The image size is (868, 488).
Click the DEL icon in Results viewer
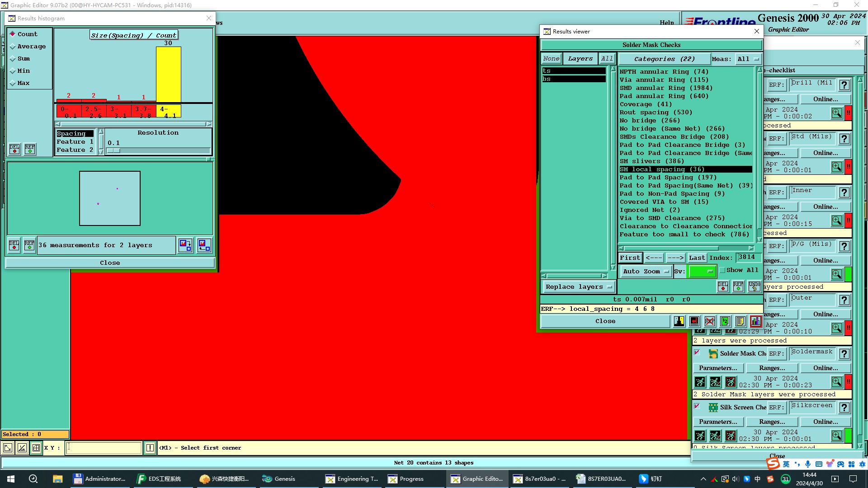[723, 286]
